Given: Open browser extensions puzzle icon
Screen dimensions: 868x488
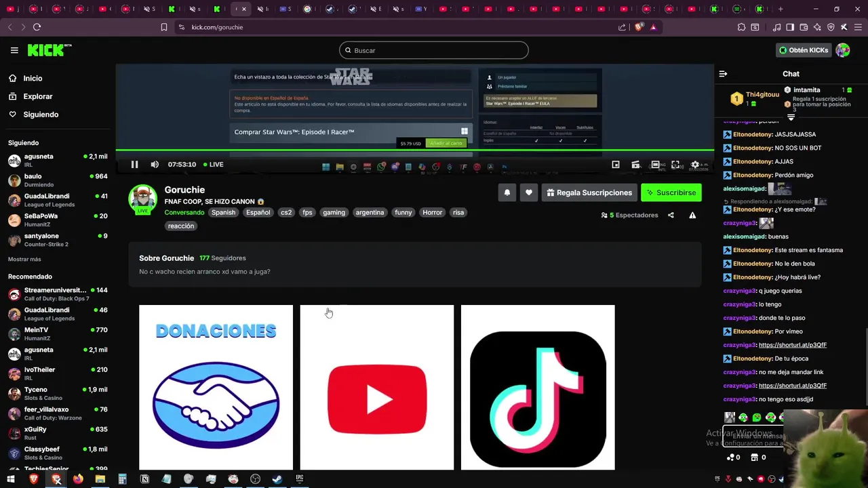Looking at the screenshot, I should (x=741, y=27).
